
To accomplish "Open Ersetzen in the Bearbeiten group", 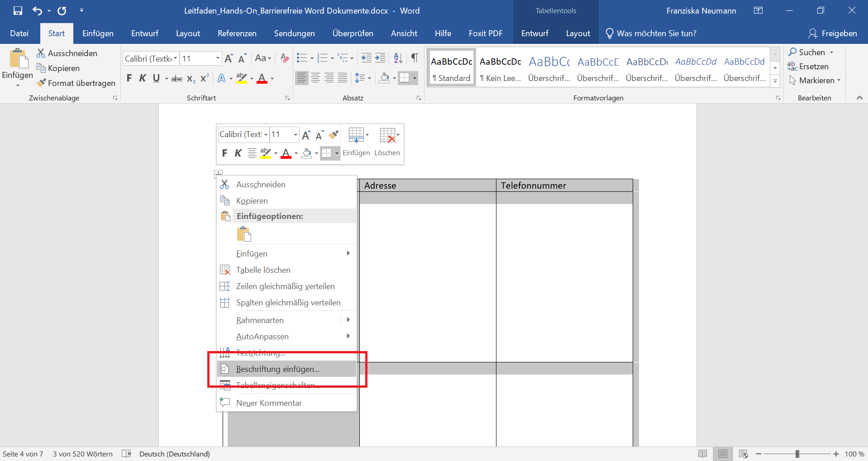I will click(x=810, y=66).
